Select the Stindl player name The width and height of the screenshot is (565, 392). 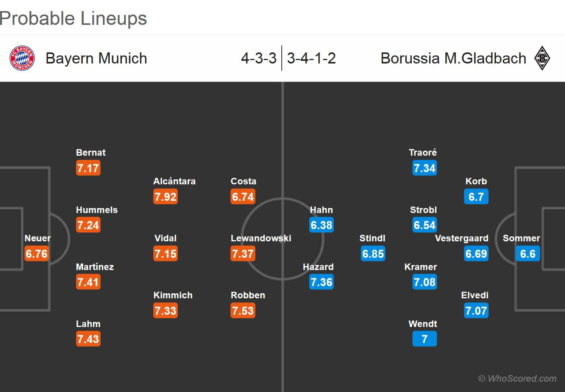tap(372, 238)
